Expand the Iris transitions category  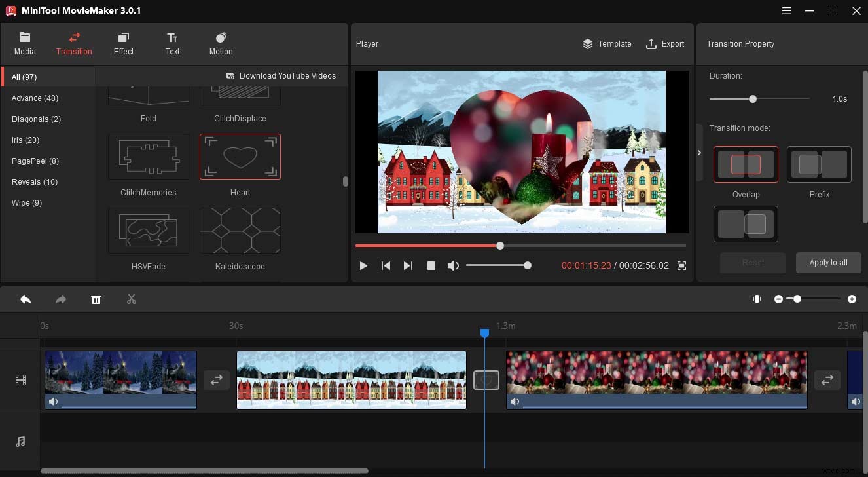click(25, 140)
